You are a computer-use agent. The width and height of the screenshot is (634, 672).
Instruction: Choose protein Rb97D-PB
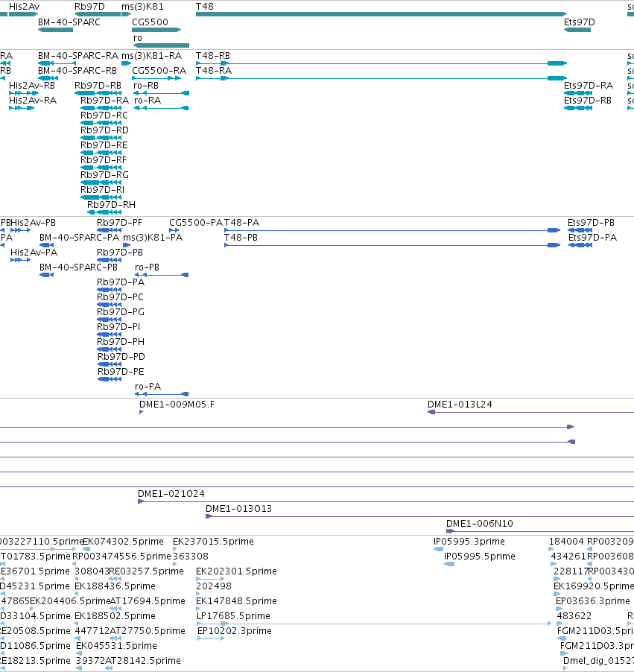click(120, 253)
